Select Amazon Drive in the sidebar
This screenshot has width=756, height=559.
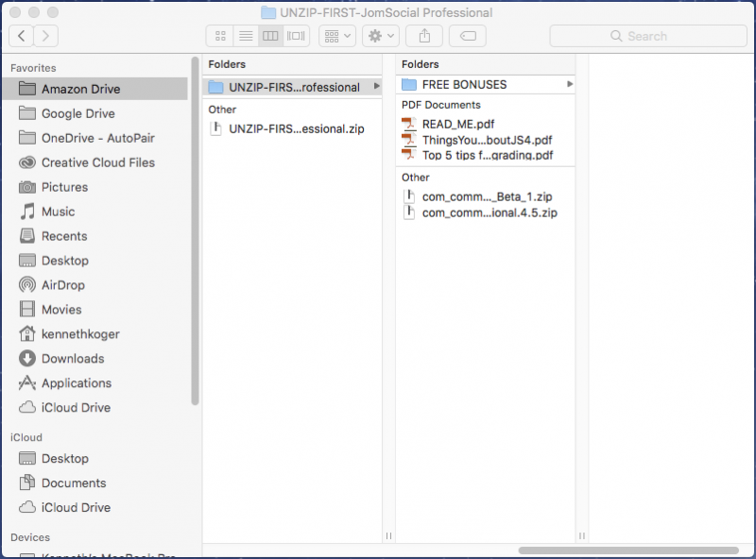pos(95,89)
